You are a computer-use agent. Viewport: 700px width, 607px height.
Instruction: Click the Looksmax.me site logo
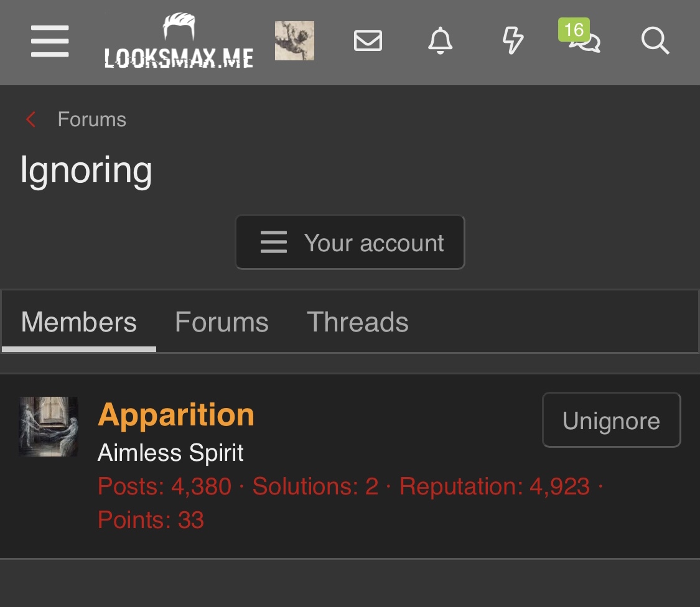click(179, 42)
